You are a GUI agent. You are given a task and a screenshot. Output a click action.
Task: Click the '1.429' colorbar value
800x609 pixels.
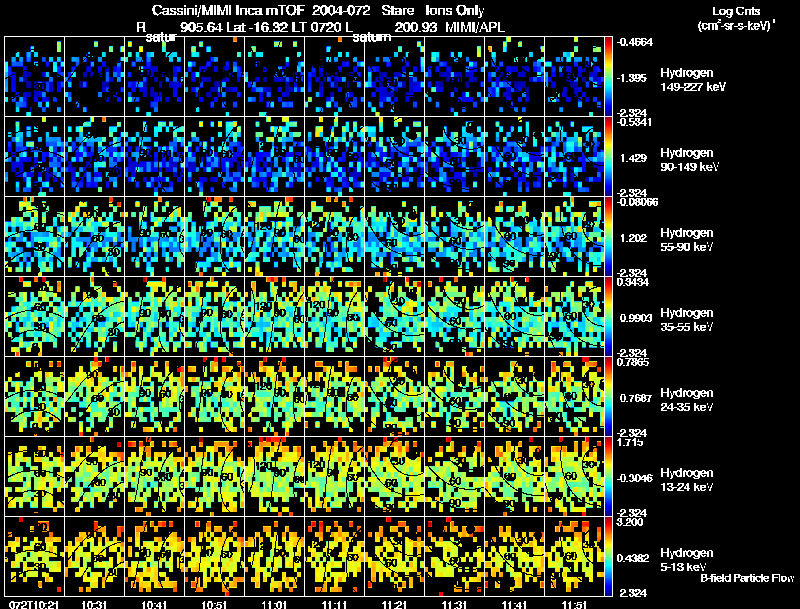633,158
